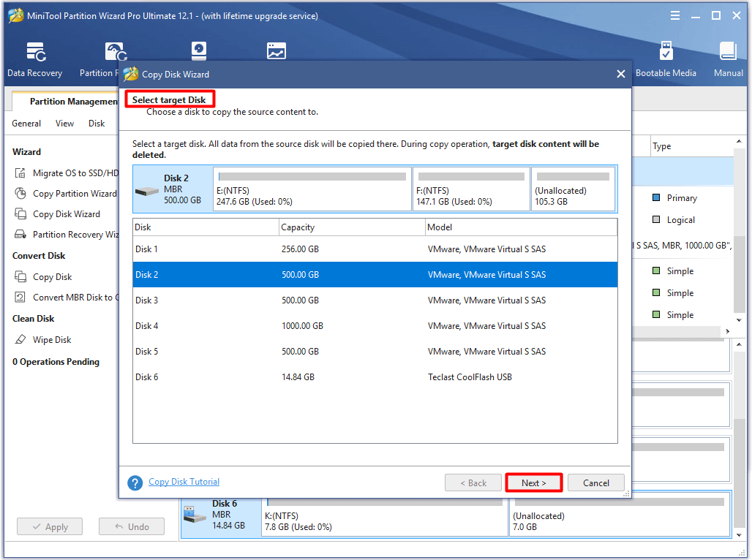This screenshot has width=752, height=560.
Task: Open Space Analyzer toolbar icon
Action: [277, 51]
